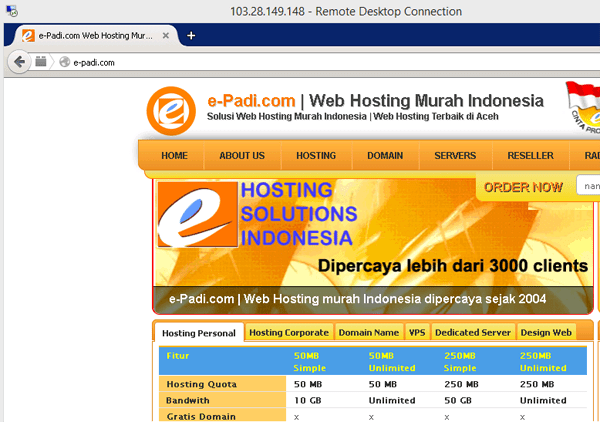The width and height of the screenshot is (600, 422).
Task: Click the 250MB Simple plan header
Action: 460,362
